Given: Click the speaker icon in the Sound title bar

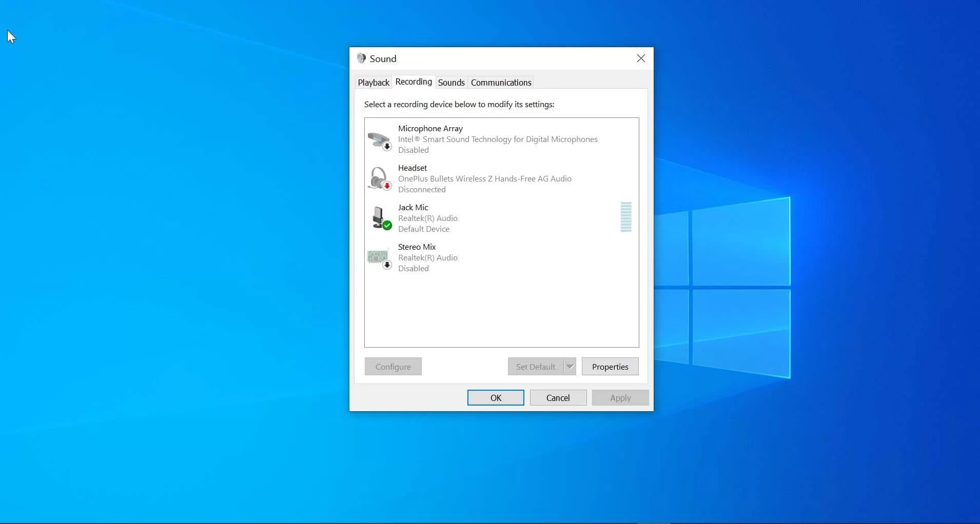Looking at the screenshot, I should pyautogui.click(x=361, y=58).
